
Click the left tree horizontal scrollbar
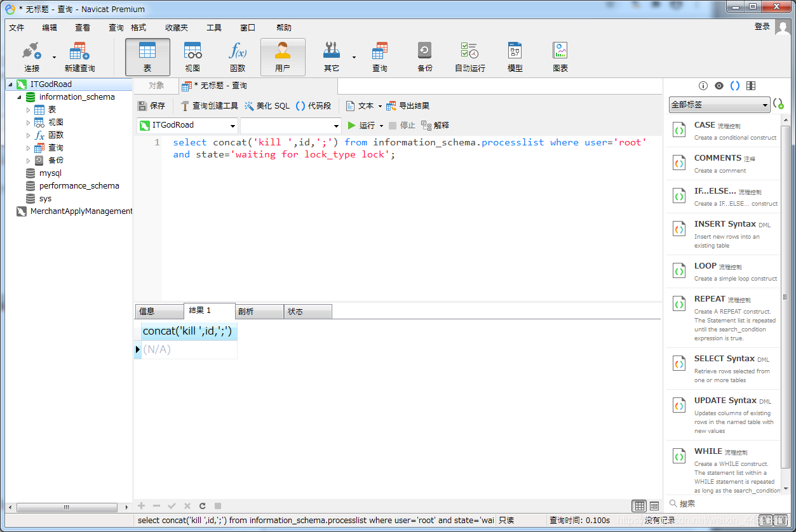(x=67, y=507)
